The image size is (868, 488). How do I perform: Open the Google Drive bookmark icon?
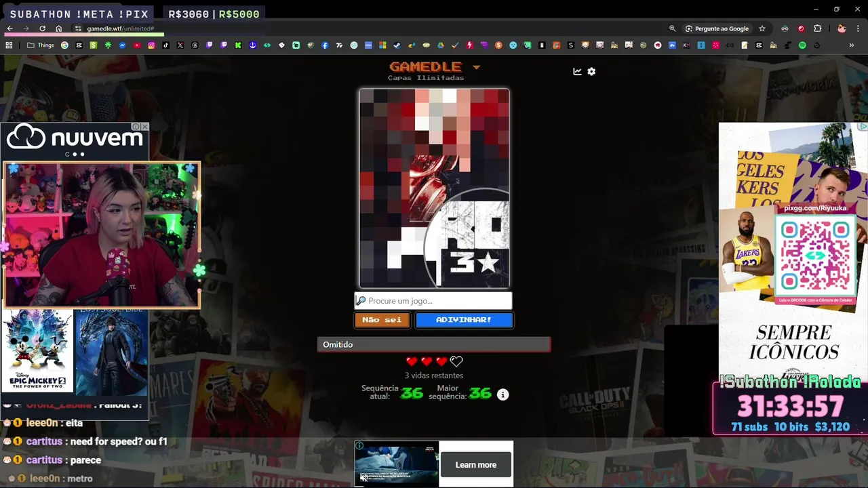[x=441, y=45]
